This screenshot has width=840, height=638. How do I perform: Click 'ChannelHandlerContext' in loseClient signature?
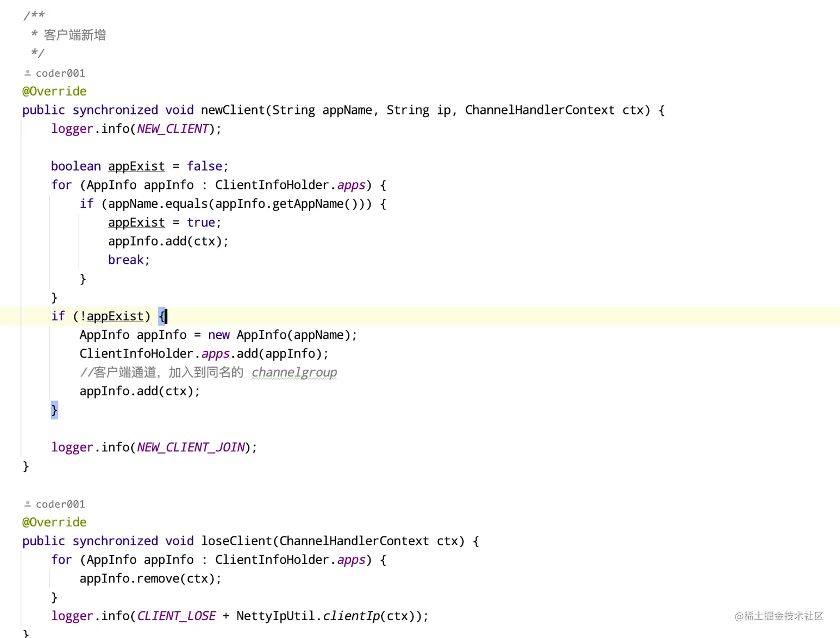tap(354, 541)
